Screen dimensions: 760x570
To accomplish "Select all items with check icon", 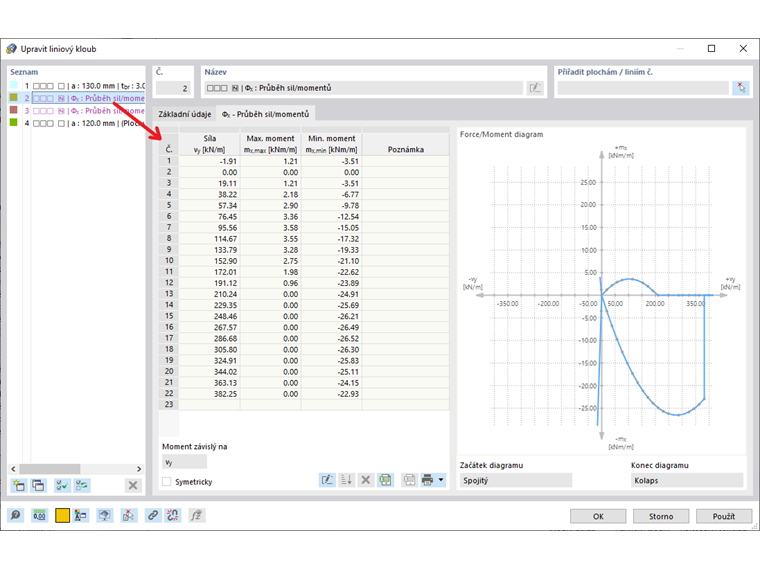I will 62,485.
